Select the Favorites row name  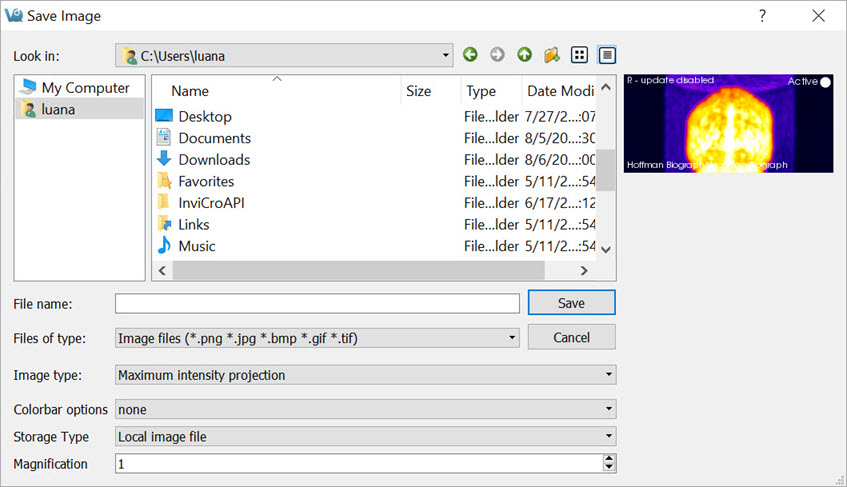pyautogui.click(x=206, y=181)
